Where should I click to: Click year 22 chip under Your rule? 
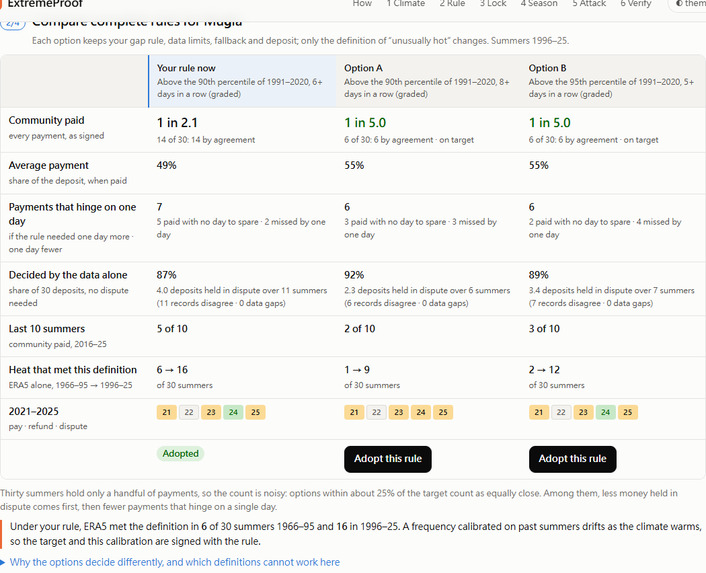click(x=189, y=412)
